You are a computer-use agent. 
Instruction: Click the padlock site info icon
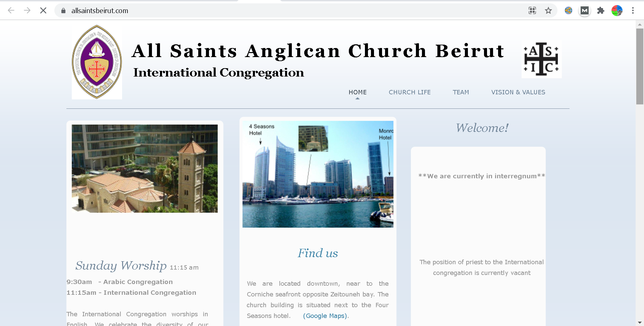(63, 11)
